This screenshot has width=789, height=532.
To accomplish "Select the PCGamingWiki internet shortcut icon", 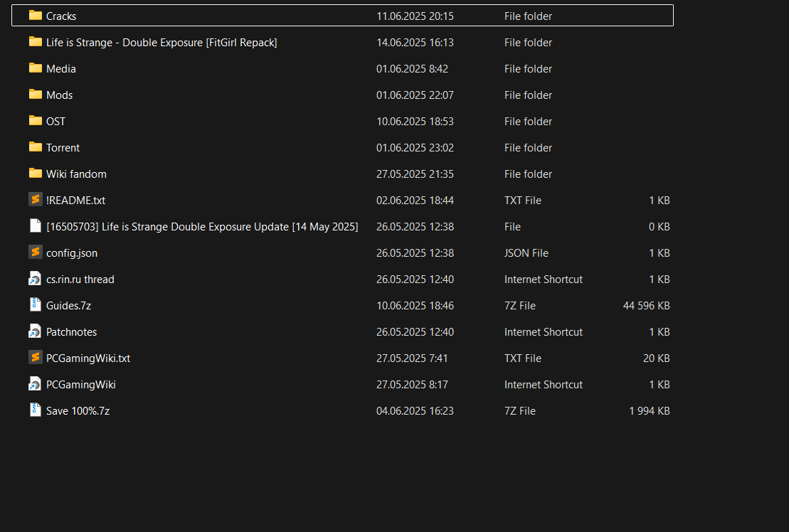I will coord(35,383).
